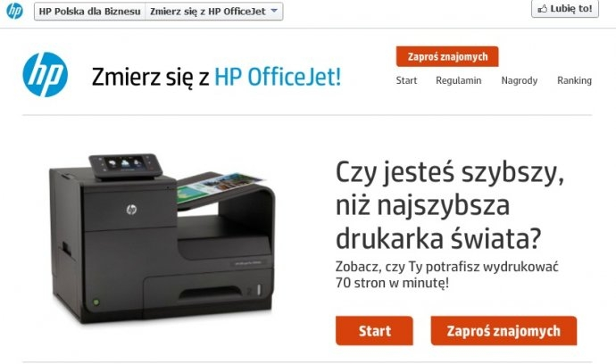
Task: Click the printer touchscreen display
Action: pyautogui.click(x=124, y=163)
